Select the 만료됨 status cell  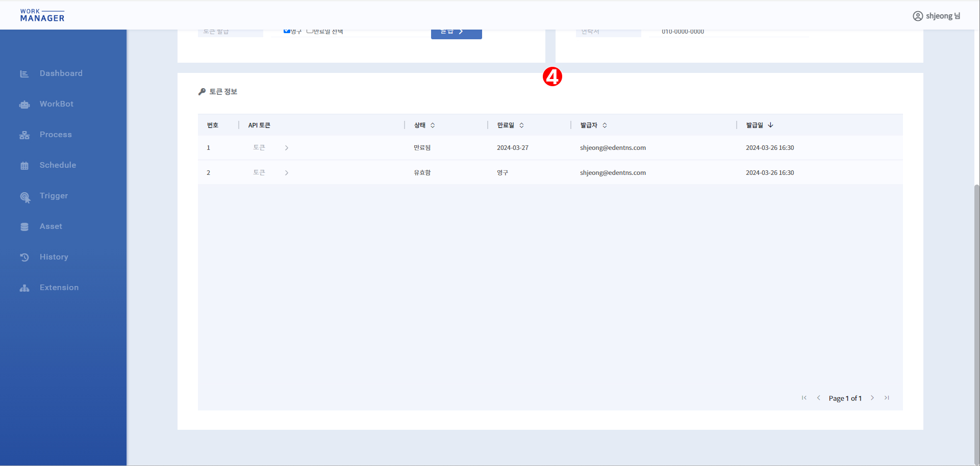tap(422, 148)
